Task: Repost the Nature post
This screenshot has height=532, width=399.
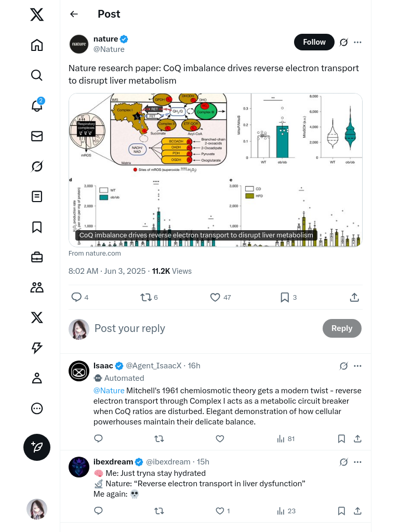Action: (146, 297)
